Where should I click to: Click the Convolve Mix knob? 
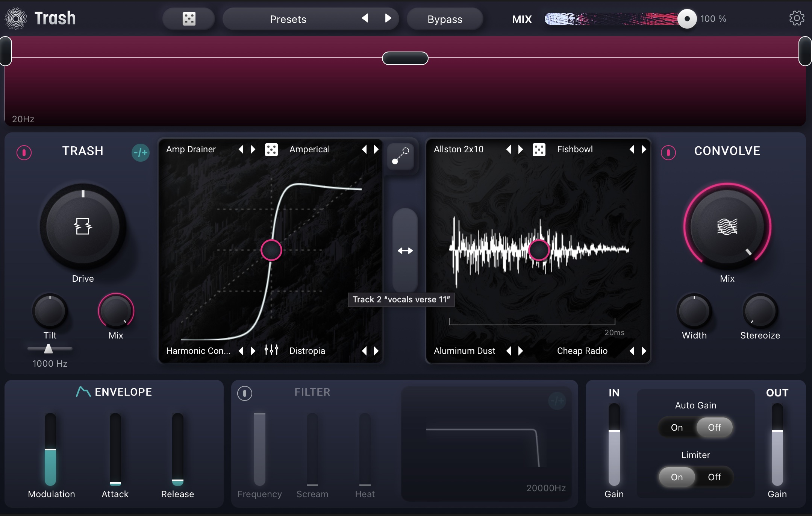[727, 226]
